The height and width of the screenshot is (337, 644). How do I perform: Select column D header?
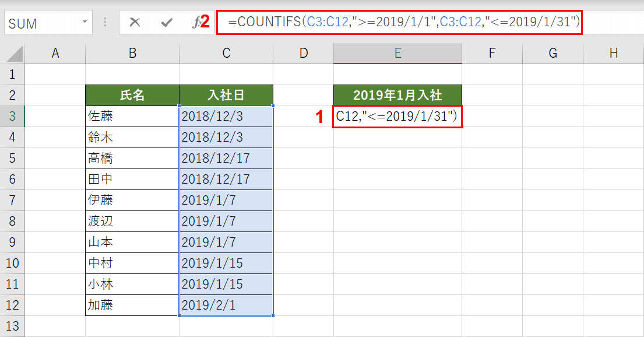(303, 54)
